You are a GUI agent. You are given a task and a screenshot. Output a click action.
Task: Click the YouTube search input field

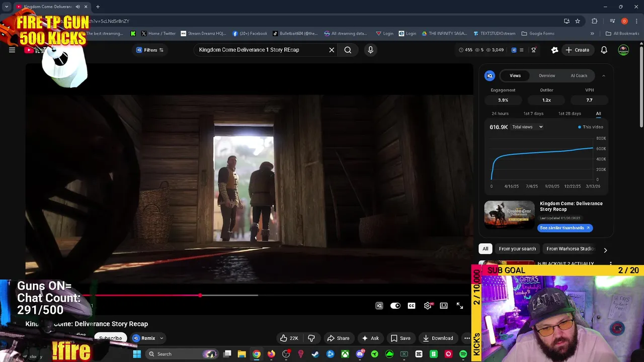(262, 50)
